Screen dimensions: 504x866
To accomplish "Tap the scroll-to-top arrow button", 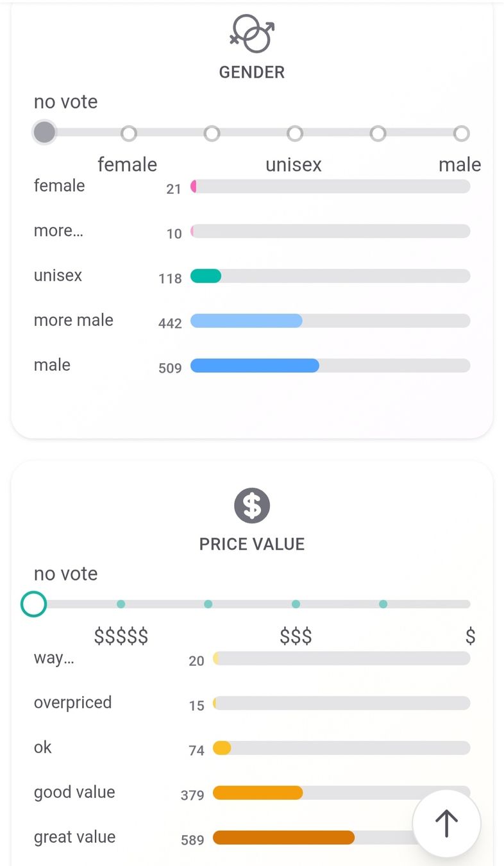I will pos(446,823).
